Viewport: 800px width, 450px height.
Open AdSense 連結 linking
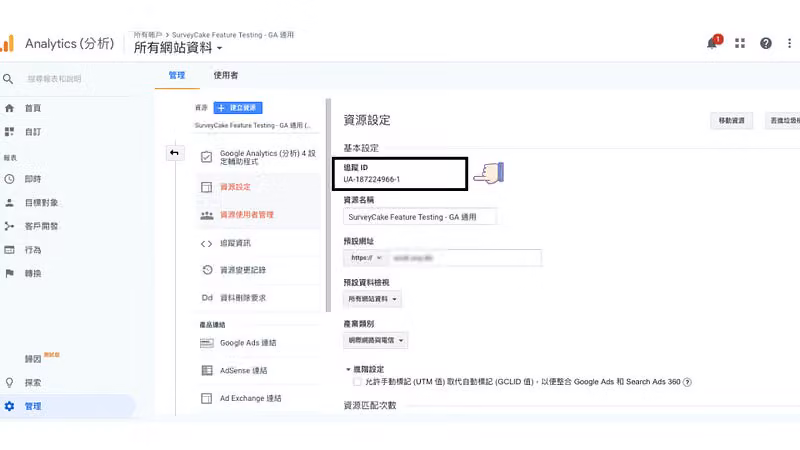pos(243,370)
